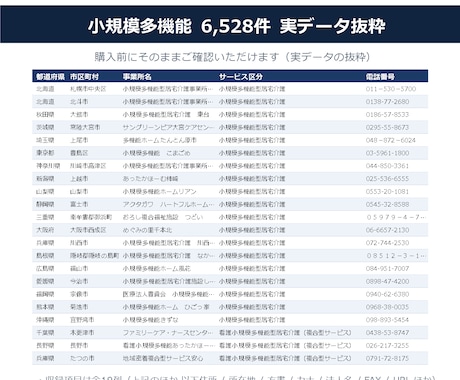Image resolution: width=460 pixels, height=380 pixels.
Task: Select the phone number 0295-55-8673
Action: point(387,127)
